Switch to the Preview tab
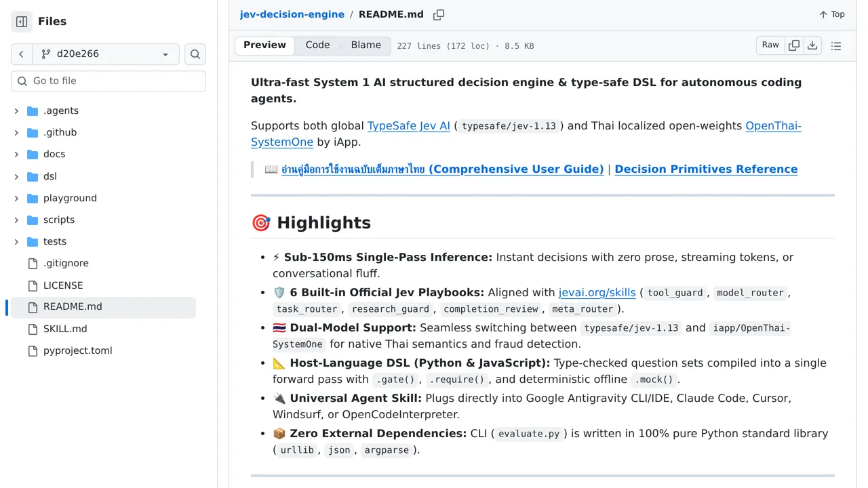This screenshot has height=488, width=868. point(264,45)
